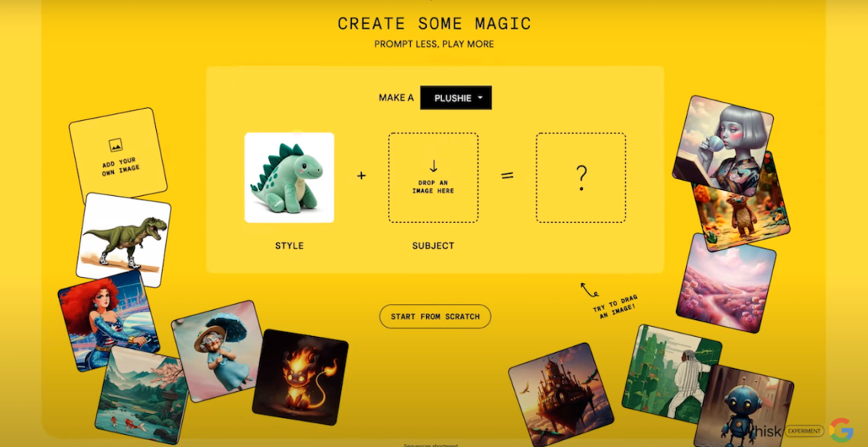Viewport: 868px width, 447px height.
Task: Select the green plushie dinosaur style image
Action: point(290,178)
